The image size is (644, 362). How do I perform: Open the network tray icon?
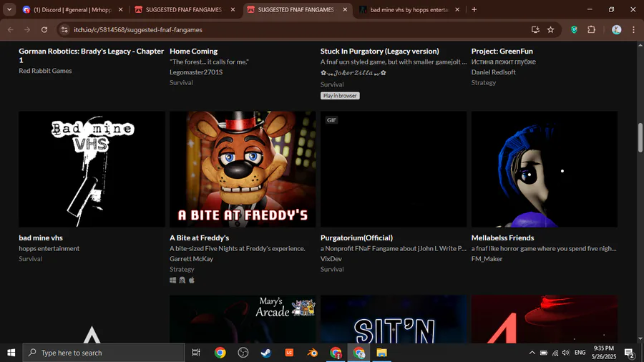(555, 353)
